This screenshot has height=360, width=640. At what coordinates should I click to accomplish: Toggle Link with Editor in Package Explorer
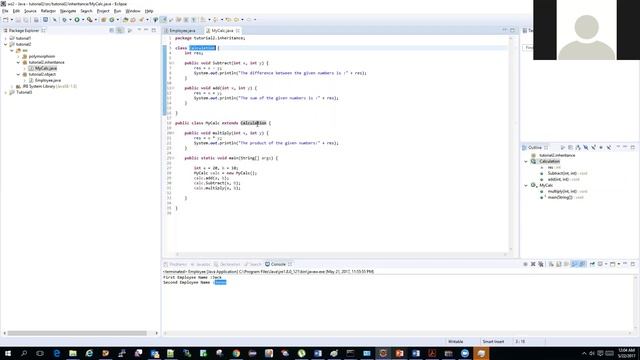[120, 30]
